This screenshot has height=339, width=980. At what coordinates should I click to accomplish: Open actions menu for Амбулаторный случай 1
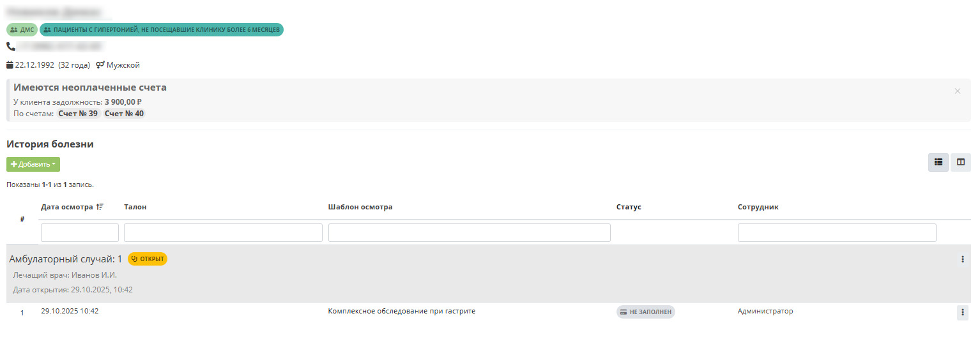962,259
